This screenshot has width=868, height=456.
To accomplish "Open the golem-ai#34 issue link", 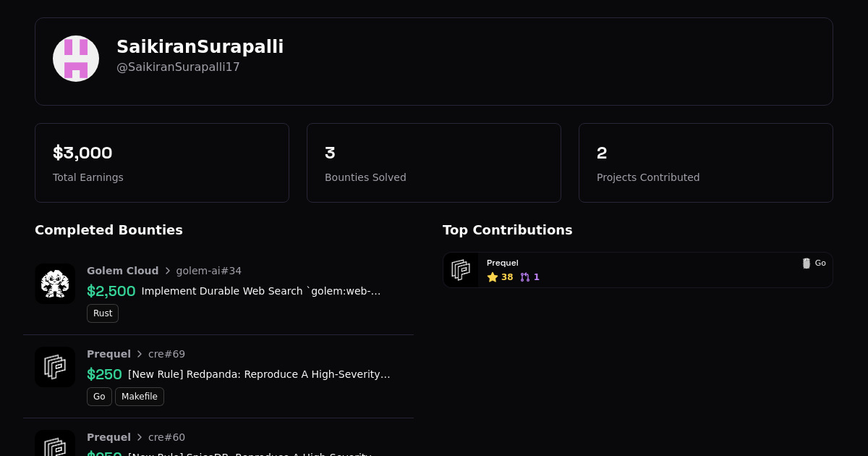I will click(x=208, y=271).
